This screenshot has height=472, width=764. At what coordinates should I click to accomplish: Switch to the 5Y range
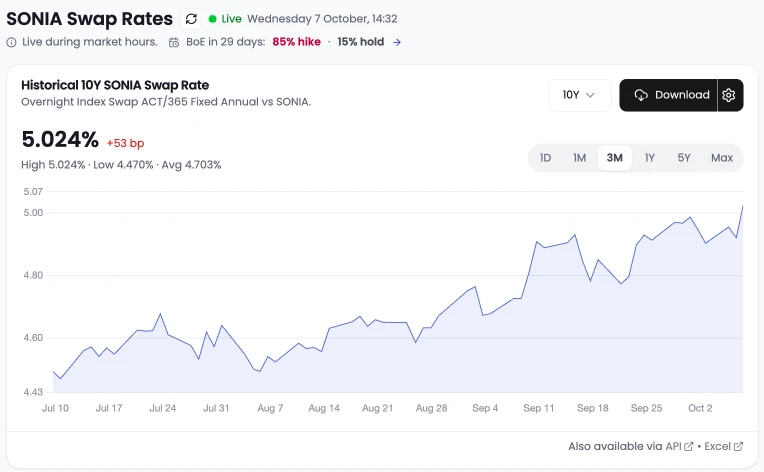684,158
